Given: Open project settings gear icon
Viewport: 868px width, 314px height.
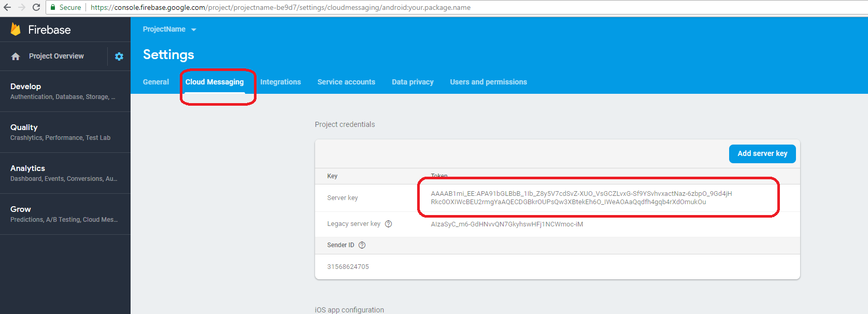Looking at the screenshot, I should (x=119, y=56).
